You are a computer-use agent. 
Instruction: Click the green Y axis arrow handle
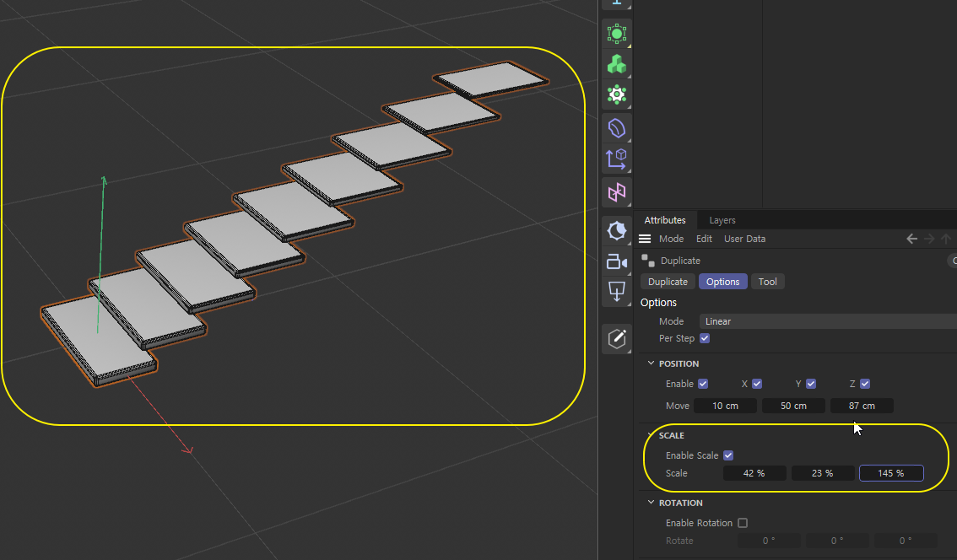(104, 180)
